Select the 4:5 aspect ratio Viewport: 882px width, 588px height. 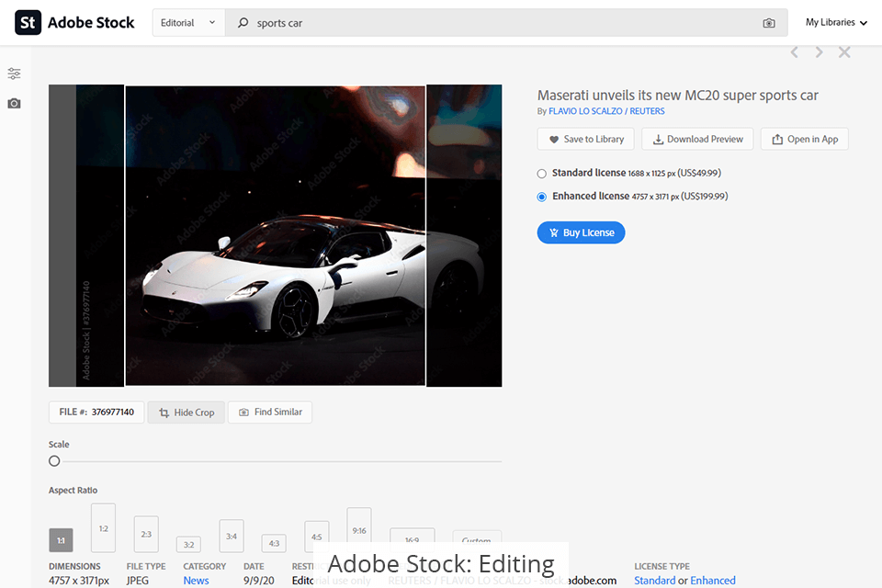pyautogui.click(x=317, y=537)
